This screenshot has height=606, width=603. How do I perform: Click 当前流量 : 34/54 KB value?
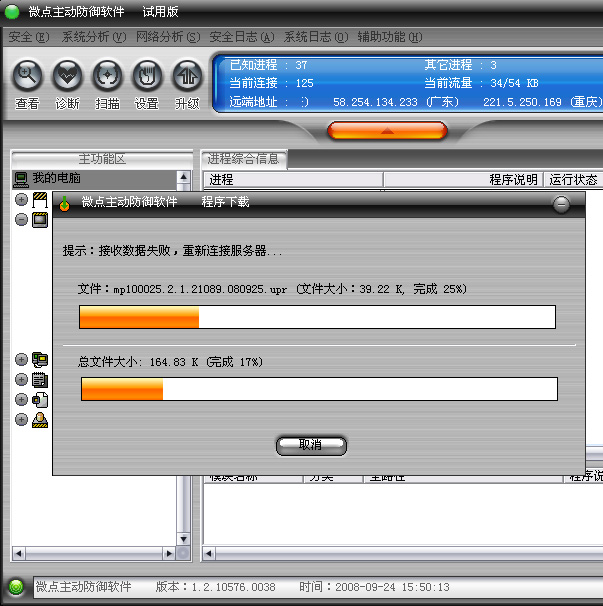[481, 83]
